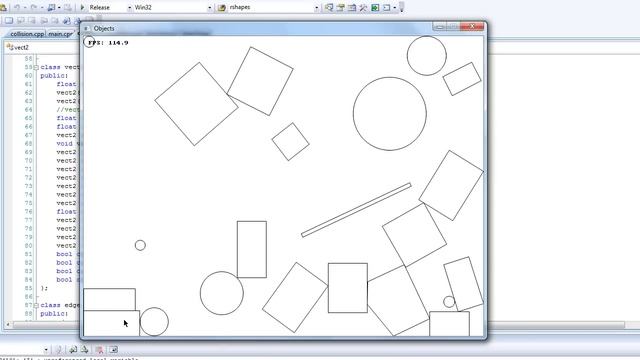640x360 pixels.
Task: Click the green Start Page icon
Action: 375,7
